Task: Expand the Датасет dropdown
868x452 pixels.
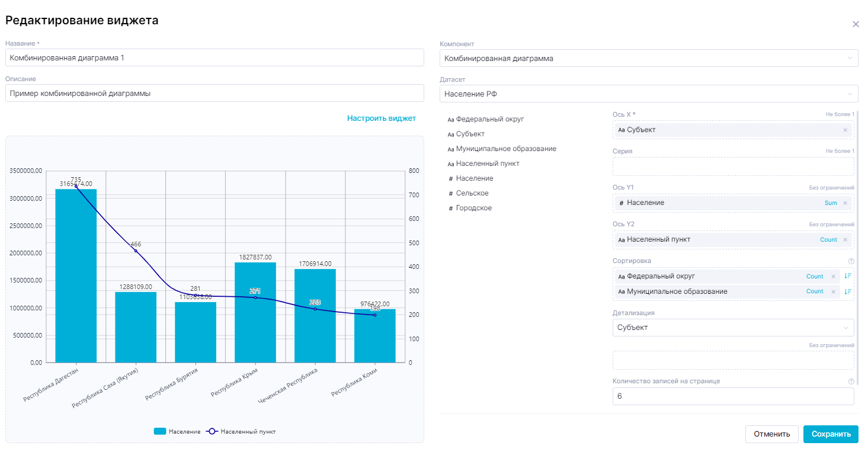Action: pyautogui.click(x=648, y=94)
